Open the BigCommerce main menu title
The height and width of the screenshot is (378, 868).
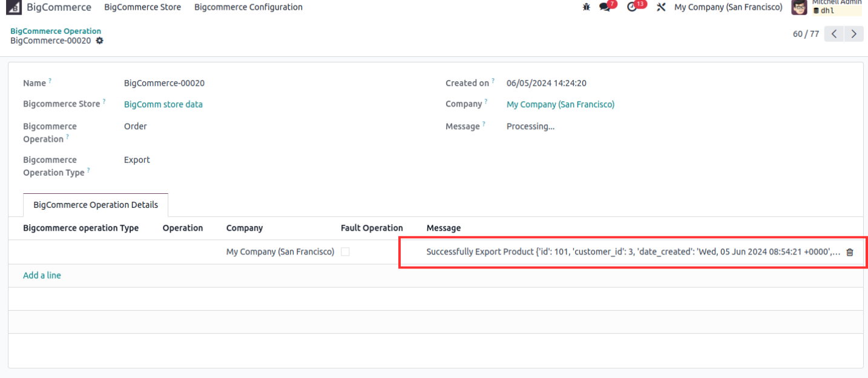pos(59,7)
